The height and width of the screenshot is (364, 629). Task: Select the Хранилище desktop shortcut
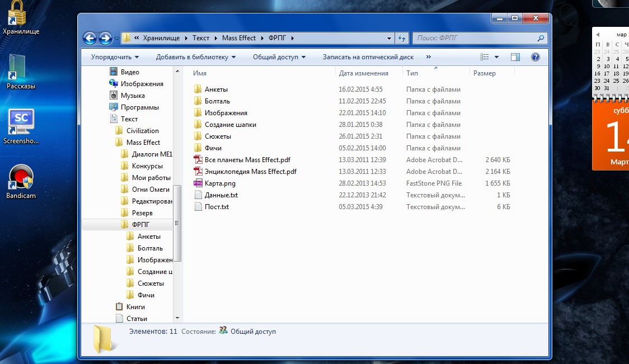tap(21, 18)
